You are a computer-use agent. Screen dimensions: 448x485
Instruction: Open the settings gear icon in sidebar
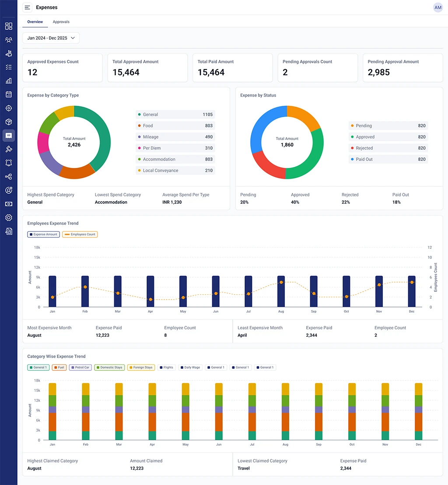(x=9, y=217)
